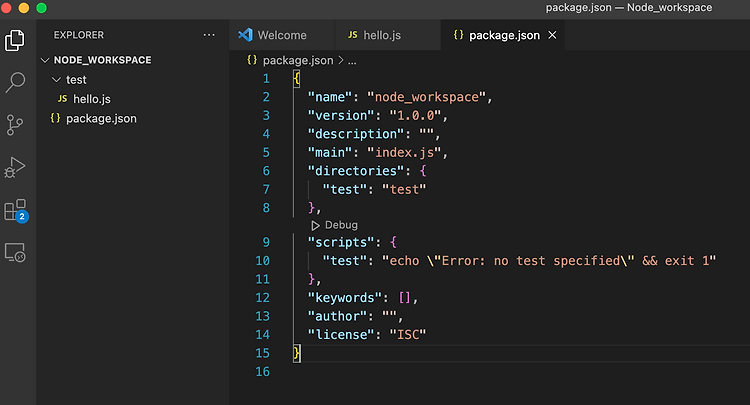Click the NODE_WORKSPACE header label
Screen dimensions: 750x405
102,60
